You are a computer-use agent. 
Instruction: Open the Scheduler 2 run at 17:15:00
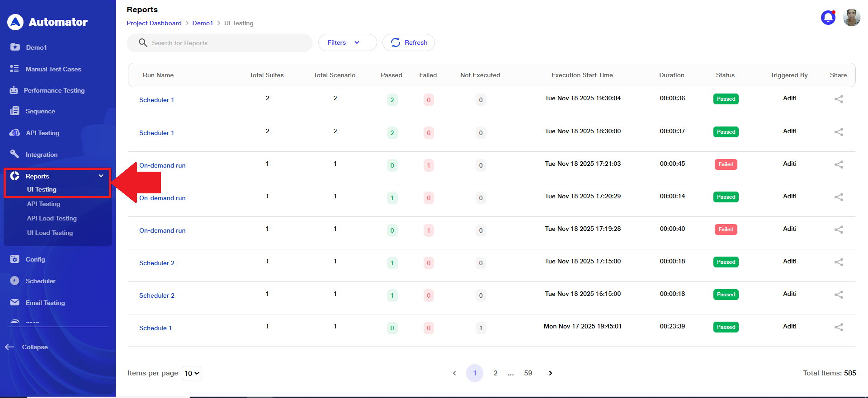[x=156, y=263]
